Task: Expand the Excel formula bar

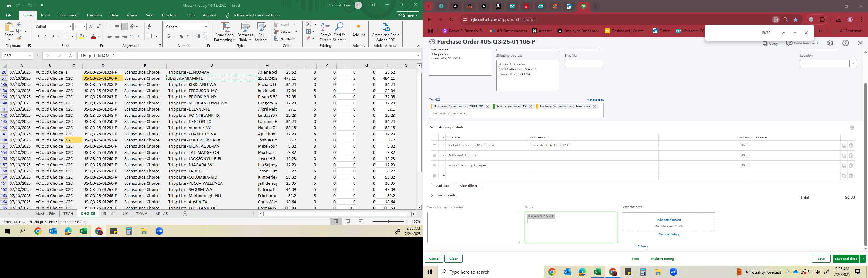Action: click(418, 56)
